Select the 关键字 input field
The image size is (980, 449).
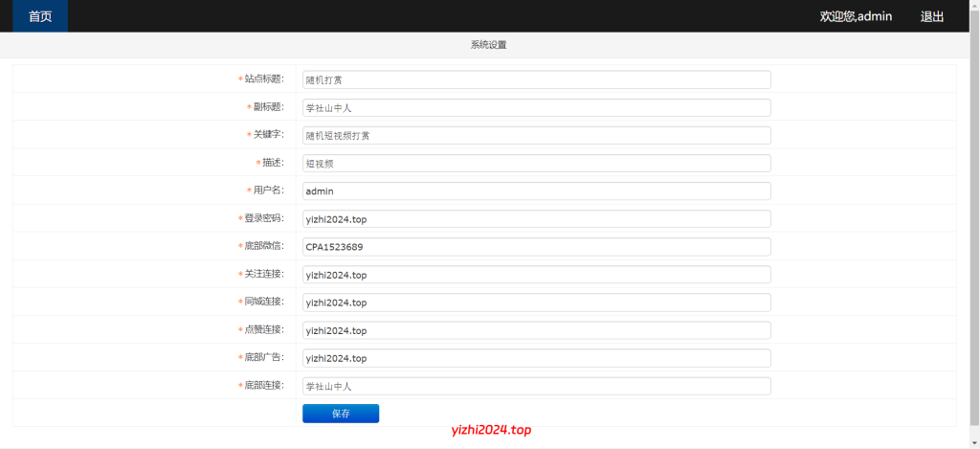pyautogui.click(x=536, y=136)
